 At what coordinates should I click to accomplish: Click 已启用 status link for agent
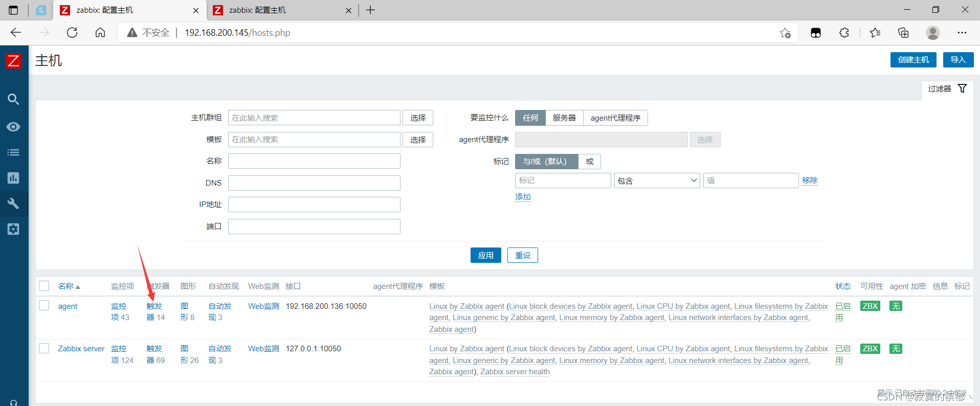(x=842, y=312)
